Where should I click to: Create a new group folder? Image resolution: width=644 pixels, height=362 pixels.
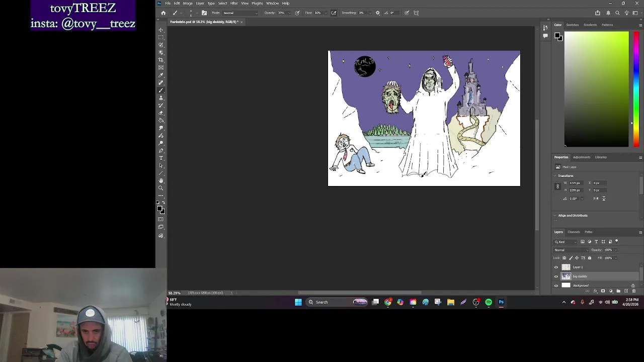click(x=618, y=291)
